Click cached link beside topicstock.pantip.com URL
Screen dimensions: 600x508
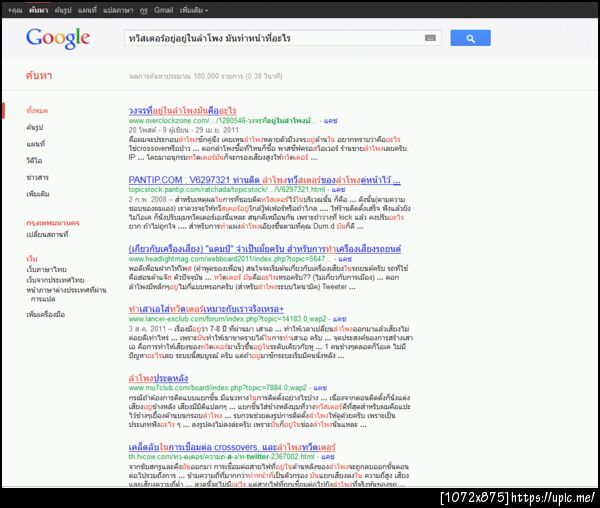338,189
